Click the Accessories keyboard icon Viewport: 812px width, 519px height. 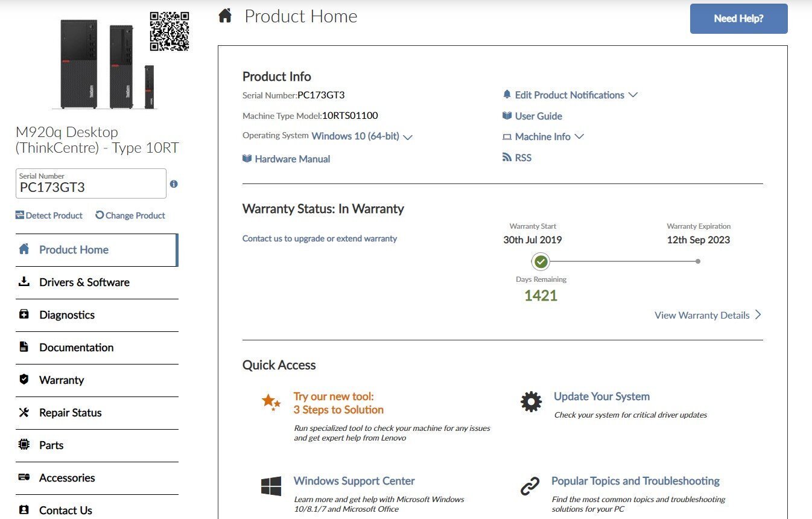coord(24,477)
